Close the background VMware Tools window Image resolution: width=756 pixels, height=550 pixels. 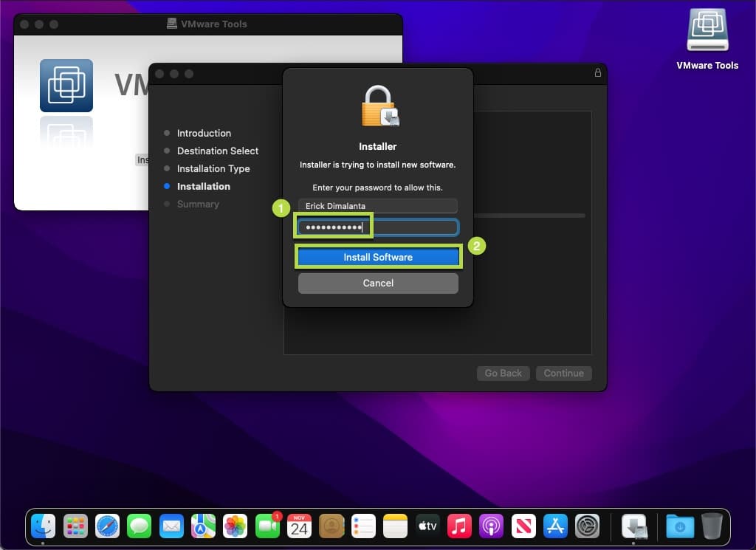[x=24, y=24]
